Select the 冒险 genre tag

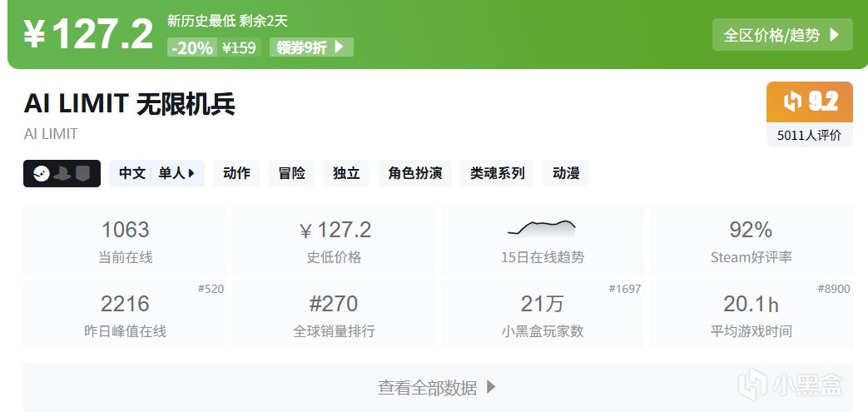[x=290, y=174]
